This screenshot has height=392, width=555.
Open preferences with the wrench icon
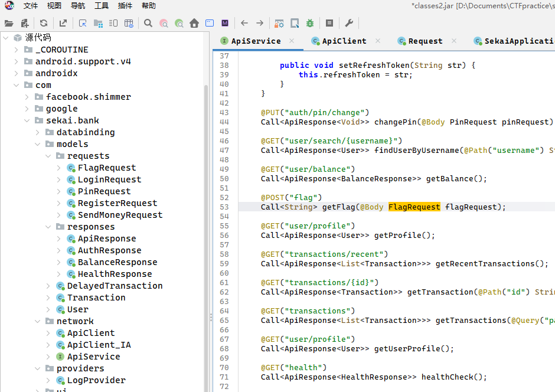[349, 24]
